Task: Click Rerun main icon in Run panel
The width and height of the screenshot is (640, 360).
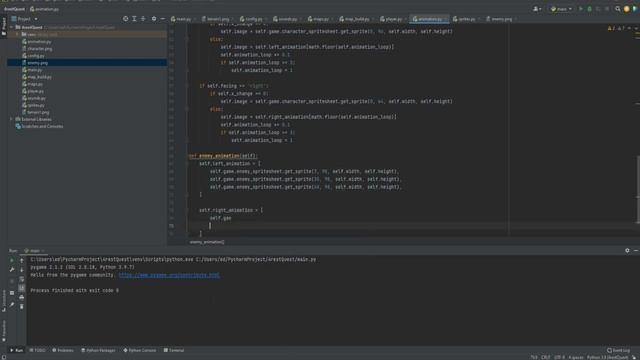Action: (x=12, y=260)
